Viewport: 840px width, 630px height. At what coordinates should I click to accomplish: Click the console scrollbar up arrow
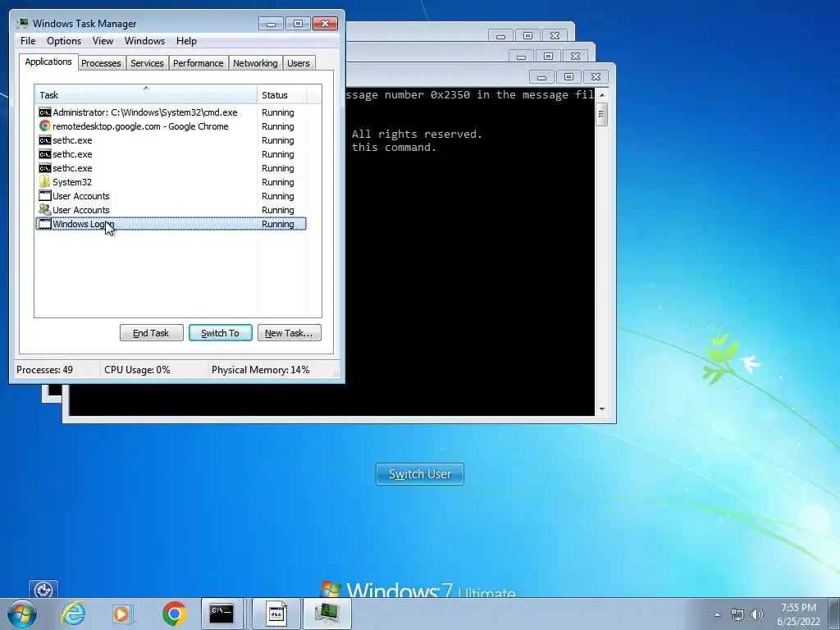pos(602,95)
